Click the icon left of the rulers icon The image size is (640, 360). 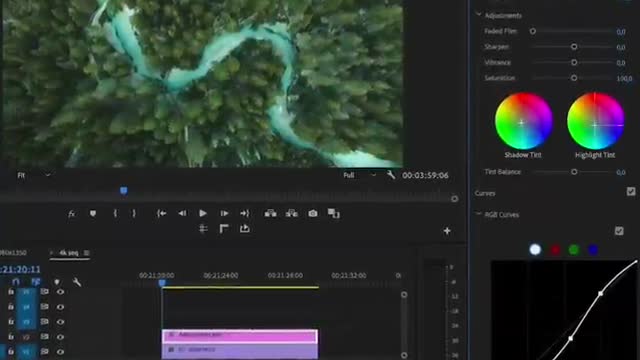coord(203,229)
